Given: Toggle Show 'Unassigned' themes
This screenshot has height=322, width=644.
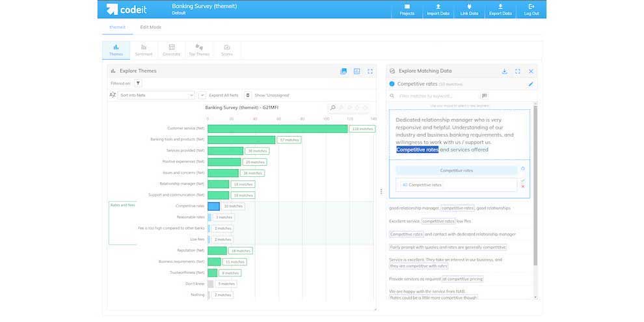Looking at the screenshot, I should pyautogui.click(x=248, y=95).
